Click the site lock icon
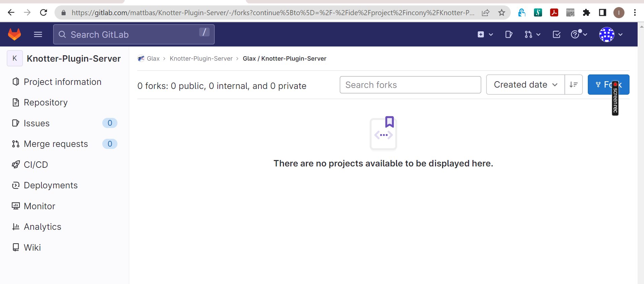The image size is (644, 284). [x=64, y=13]
